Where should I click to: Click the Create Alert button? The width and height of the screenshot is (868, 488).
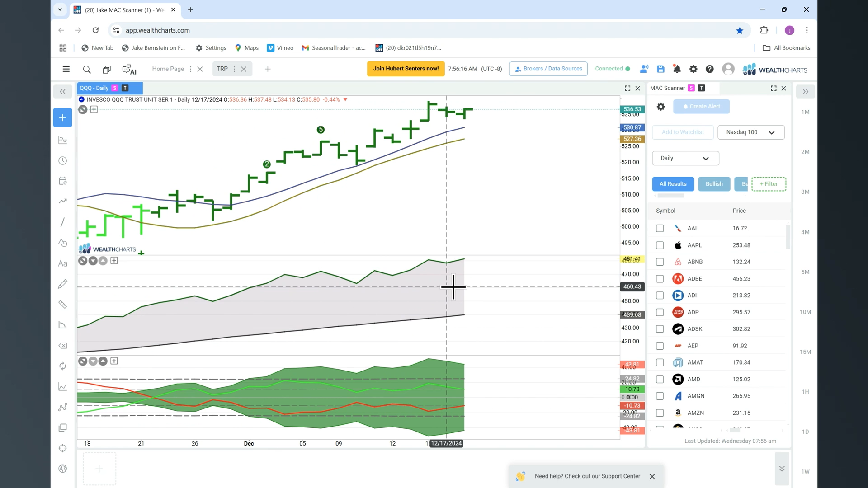pos(701,107)
